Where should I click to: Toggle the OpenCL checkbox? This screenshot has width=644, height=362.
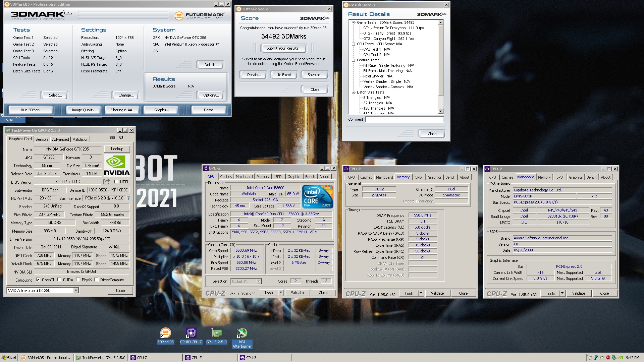(38, 280)
